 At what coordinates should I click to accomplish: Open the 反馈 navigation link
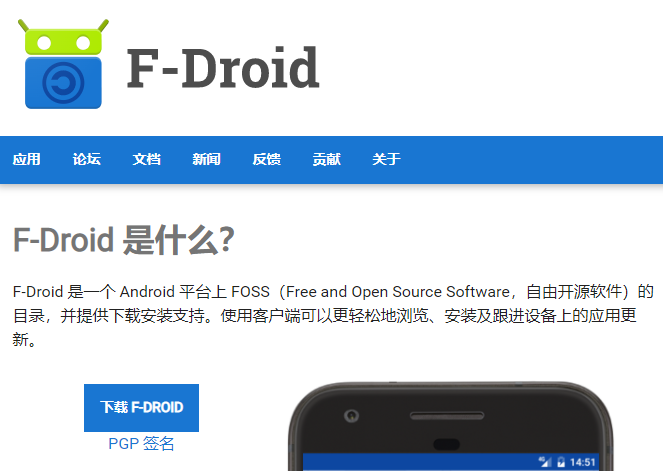[266, 159]
